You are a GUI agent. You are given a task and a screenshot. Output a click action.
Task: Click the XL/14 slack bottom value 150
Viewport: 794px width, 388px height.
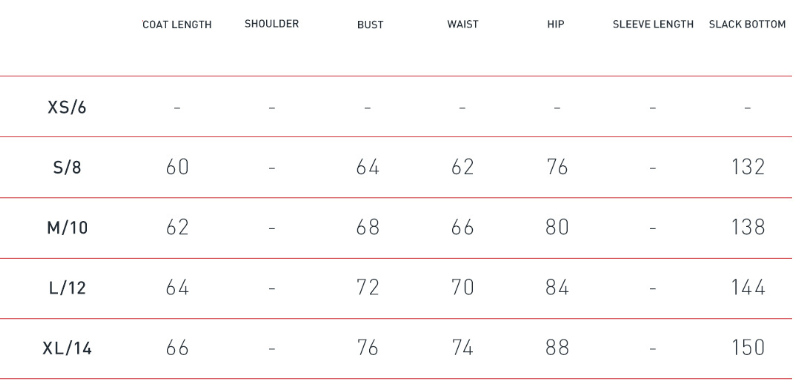748,348
